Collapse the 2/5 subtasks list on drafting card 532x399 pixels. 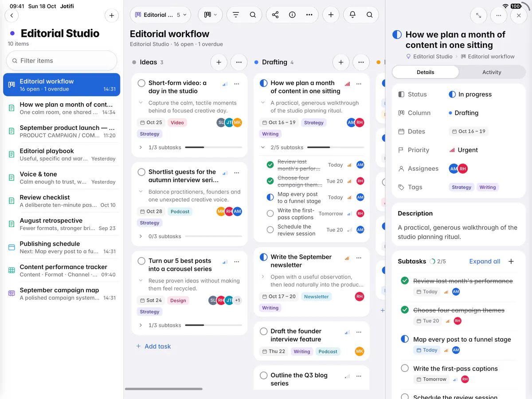coord(263,147)
